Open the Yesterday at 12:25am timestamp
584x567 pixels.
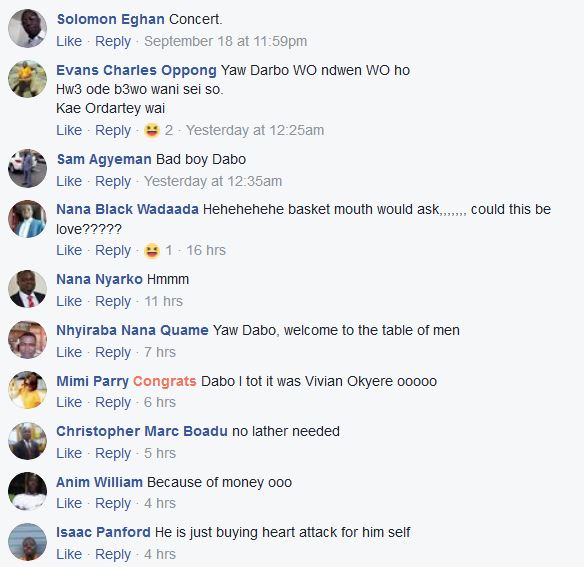click(x=255, y=130)
